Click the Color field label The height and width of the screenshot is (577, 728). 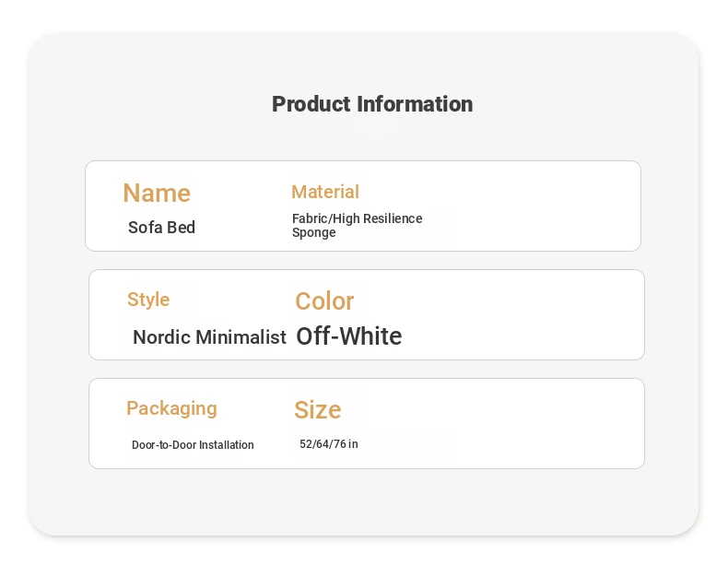pyautogui.click(x=324, y=301)
